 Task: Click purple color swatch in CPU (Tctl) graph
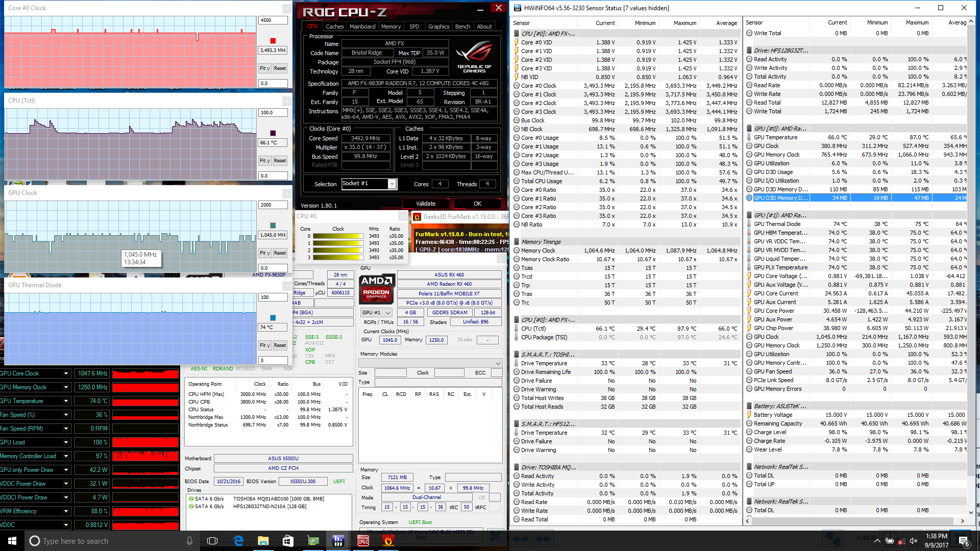tap(273, 133)
